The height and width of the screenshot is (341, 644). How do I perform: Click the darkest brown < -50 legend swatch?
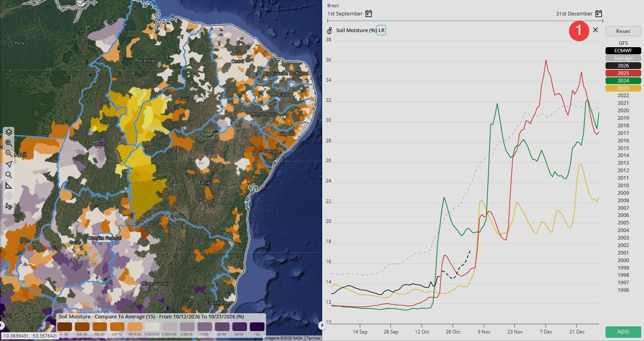65,327
